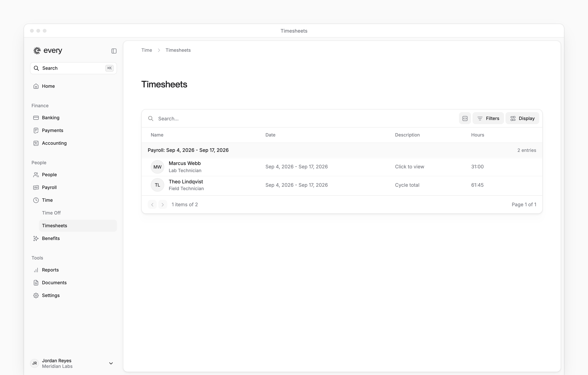The width and height of the screenshot is (588, 375).
Task: Click the MW avatar for Marcus Webb
Action: tap(157, 167)
